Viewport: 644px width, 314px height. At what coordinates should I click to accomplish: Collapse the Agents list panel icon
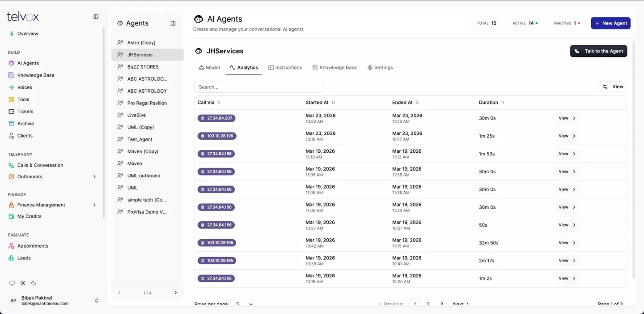coord(173,23)
